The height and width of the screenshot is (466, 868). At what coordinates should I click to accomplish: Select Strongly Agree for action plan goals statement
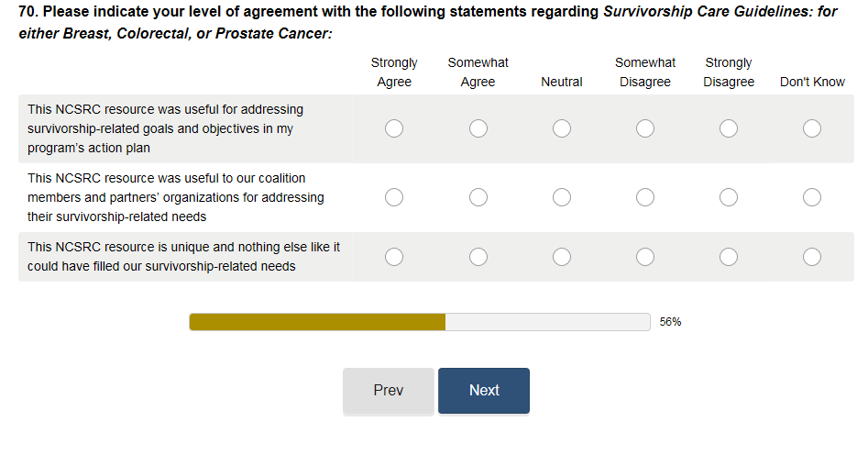(x=394, y=128)
